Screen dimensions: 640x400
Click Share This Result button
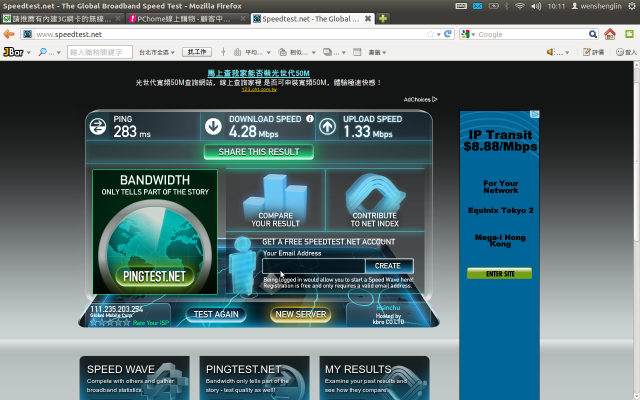[x=259, y=152]
